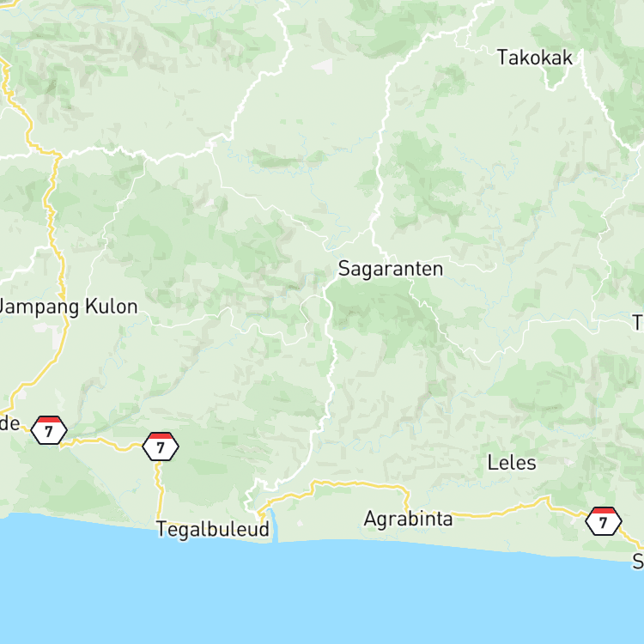
Task: Click route 7 shield east of Agrabinta
Action: click(x=604, y=521)
